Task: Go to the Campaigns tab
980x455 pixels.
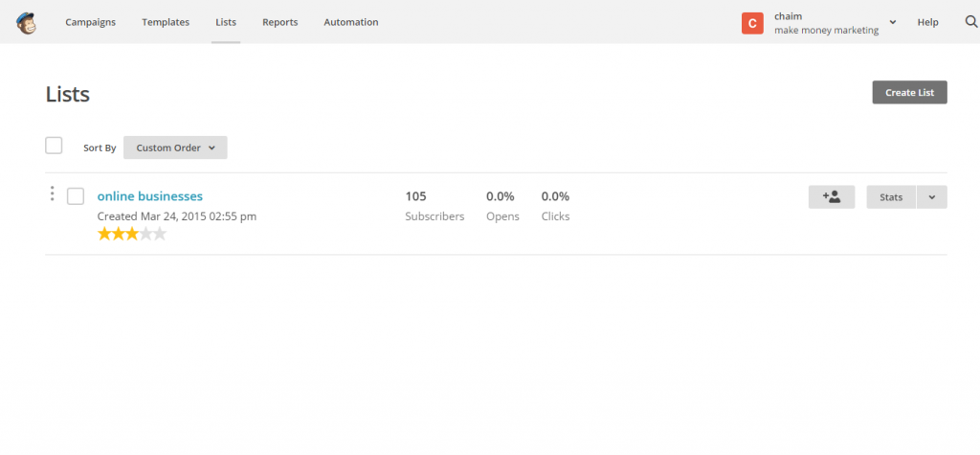Action: point(91,22)
